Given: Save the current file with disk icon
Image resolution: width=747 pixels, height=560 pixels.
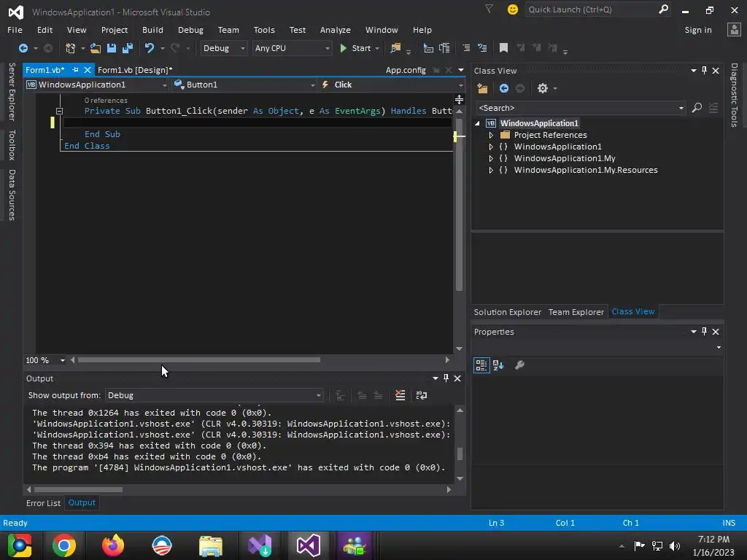Looking at the screenshot, I should pos(112,48).
